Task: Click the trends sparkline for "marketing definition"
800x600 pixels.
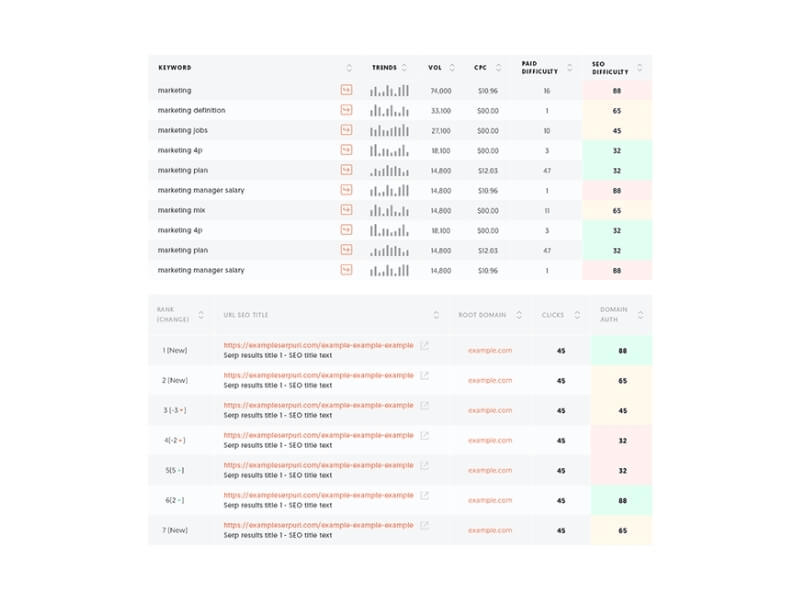Action: click(x=390, y=110)
